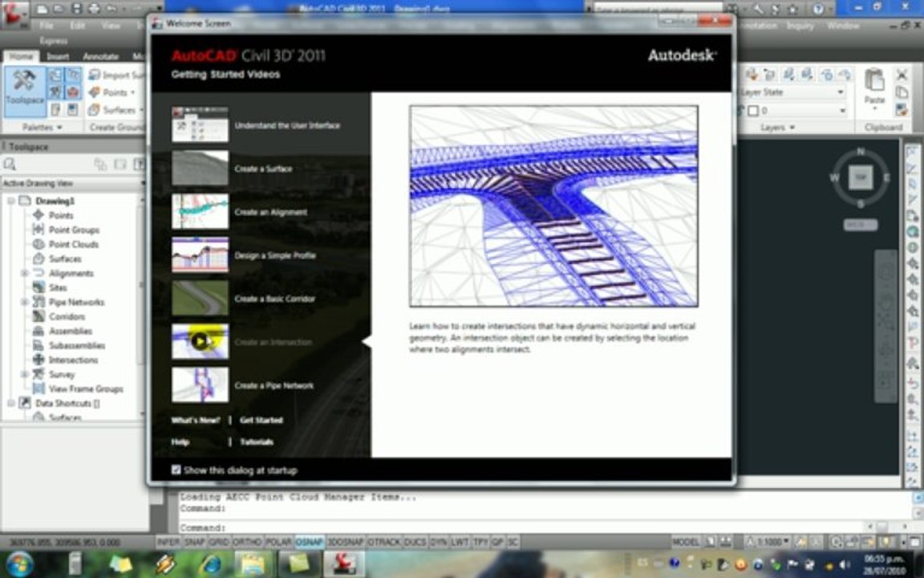Expand the Alignments tree node
The height and width of the screenshot is (578, 924).
coord(24,273)
